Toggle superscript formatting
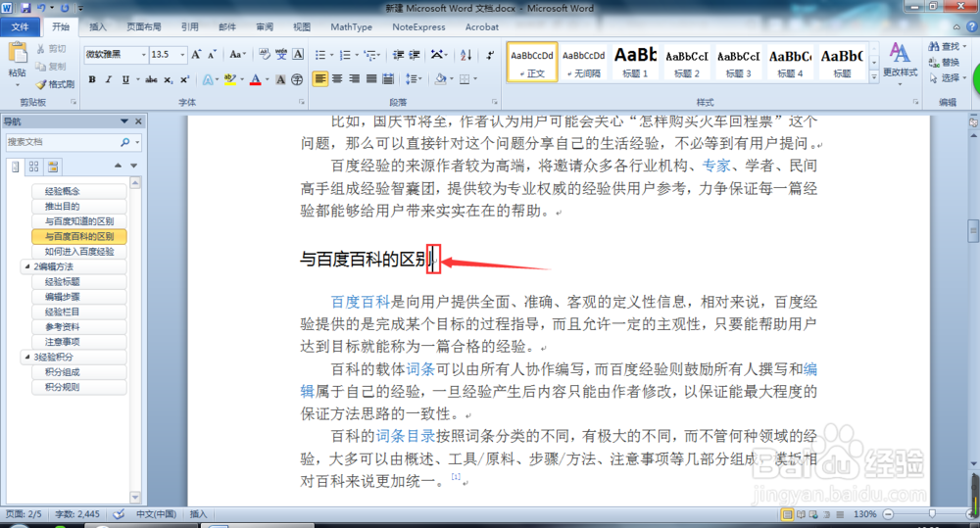Viewport: 980px width, 528px height. click(x=184, y=79)
